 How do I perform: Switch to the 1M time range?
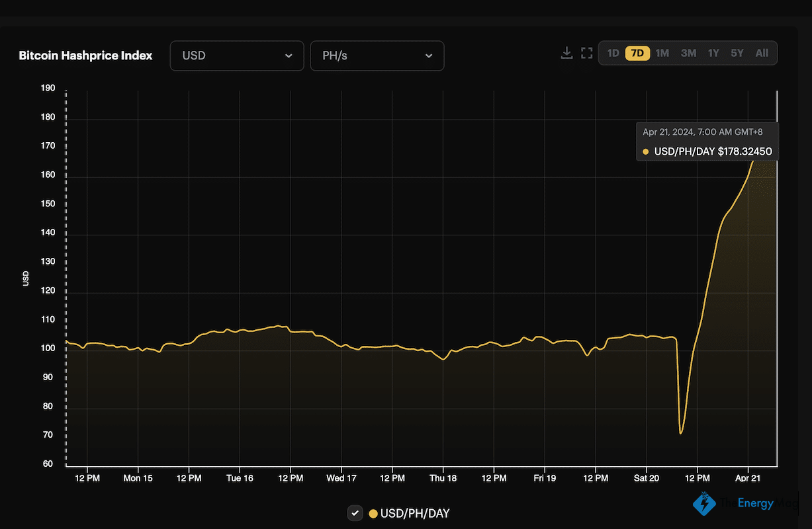click(x=662, y=53)
